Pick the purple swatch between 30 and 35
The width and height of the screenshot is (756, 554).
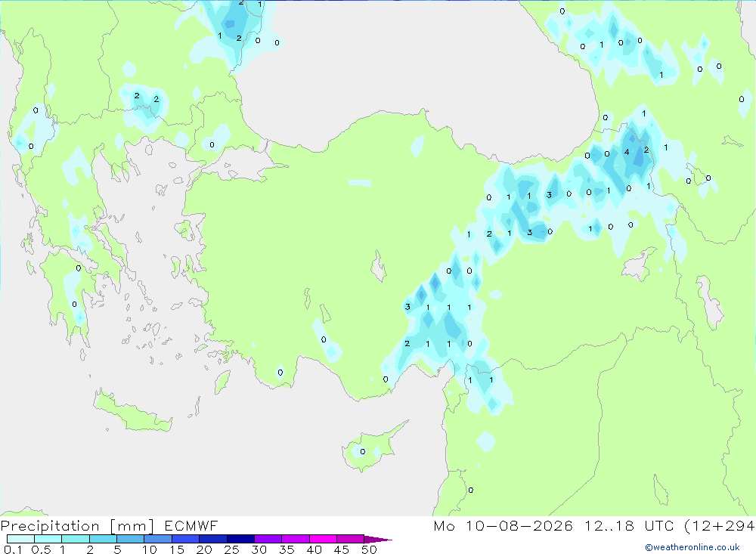click(x=268, y=539)
